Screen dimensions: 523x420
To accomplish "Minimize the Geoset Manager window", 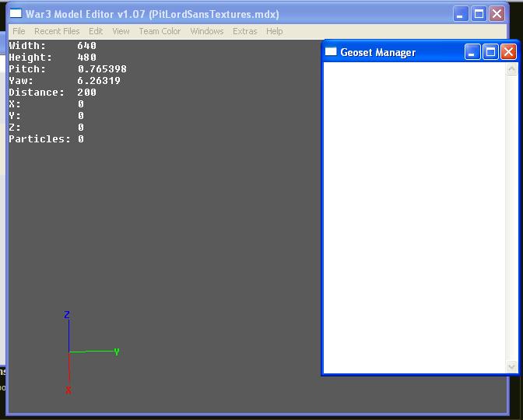I will 472,52.
